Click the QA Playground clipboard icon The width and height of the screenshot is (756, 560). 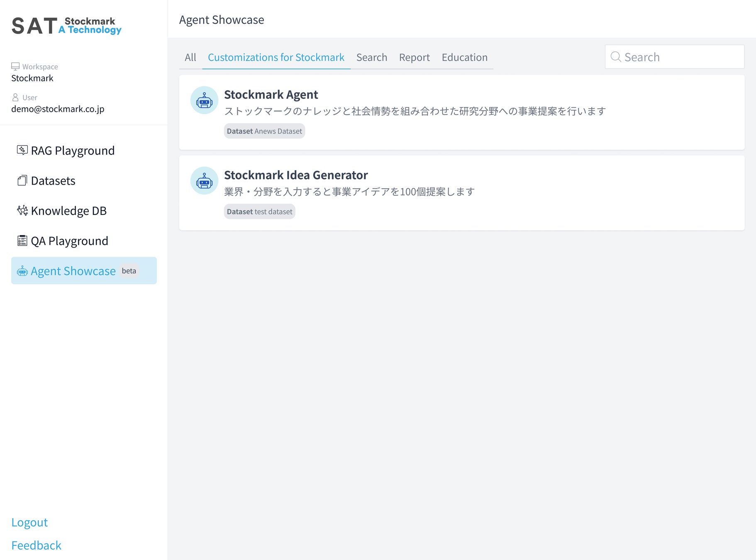click(x=22, y=241)
